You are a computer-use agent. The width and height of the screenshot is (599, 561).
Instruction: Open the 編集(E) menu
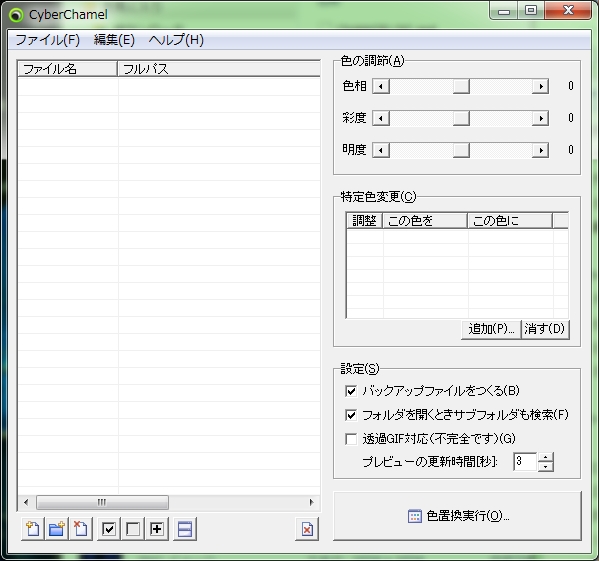(114, 40)
